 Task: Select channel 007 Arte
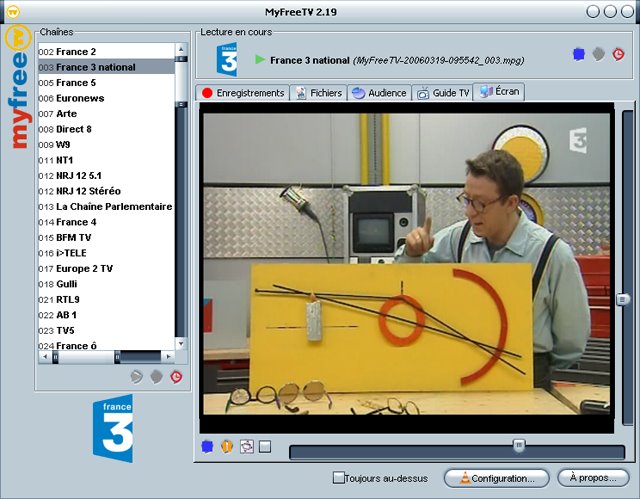pyautogui.click(x=106, y=114)
